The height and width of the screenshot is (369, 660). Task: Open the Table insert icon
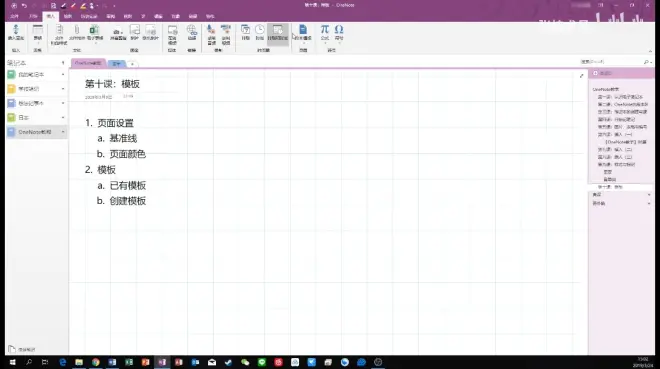37,32
